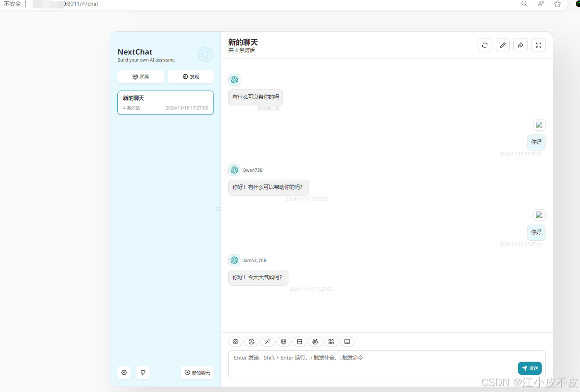Open sidebar settings hexagon icon
This screenshot has width=580, height=392.
point(124,373)
